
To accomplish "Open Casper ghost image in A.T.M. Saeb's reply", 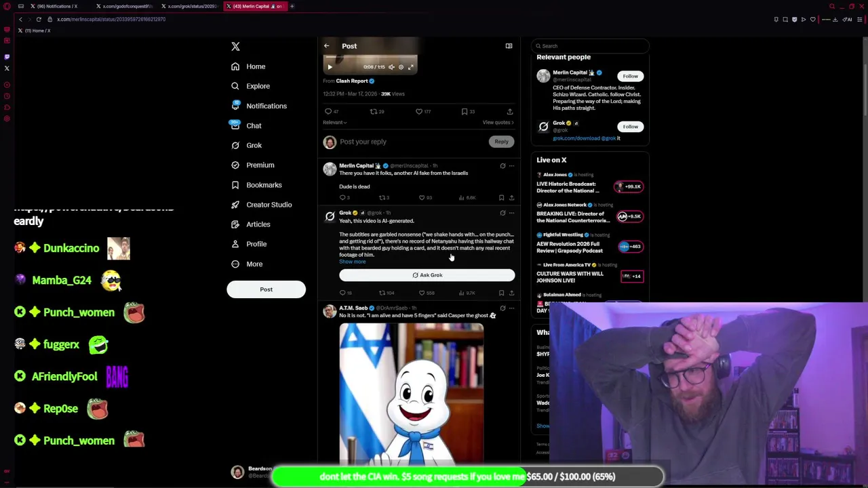I will click(412, 393).
